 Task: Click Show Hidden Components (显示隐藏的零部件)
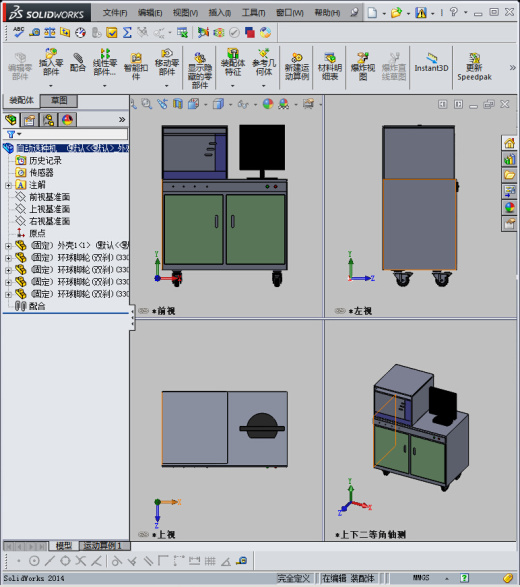point(200,70)
